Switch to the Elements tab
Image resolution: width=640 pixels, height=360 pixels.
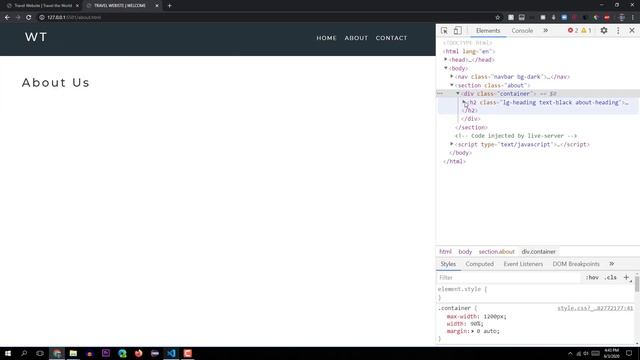point(488,31)
